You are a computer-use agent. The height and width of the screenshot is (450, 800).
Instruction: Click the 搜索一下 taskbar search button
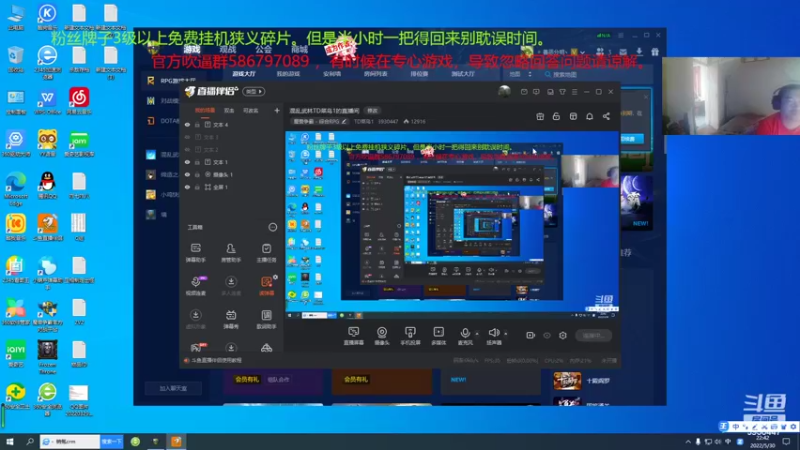(x=112, y=441)
